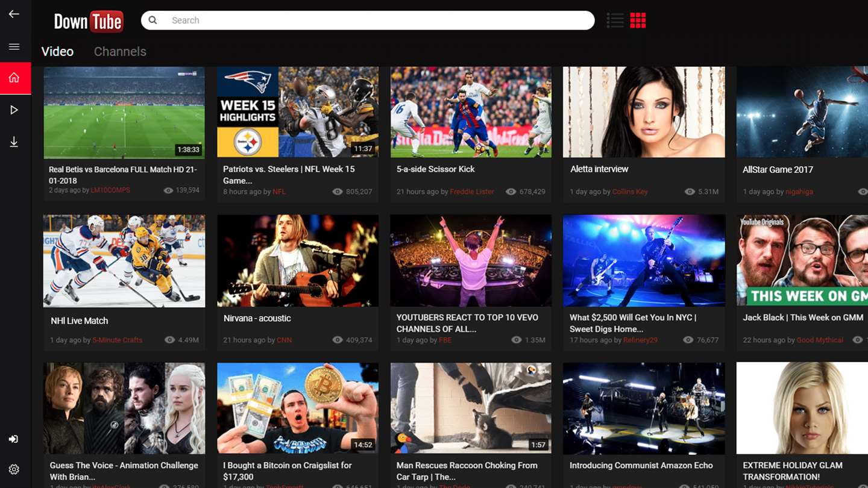Click the title AllStar Game 2017
This screenshot has height=488, width=868.
click(778, 170)
